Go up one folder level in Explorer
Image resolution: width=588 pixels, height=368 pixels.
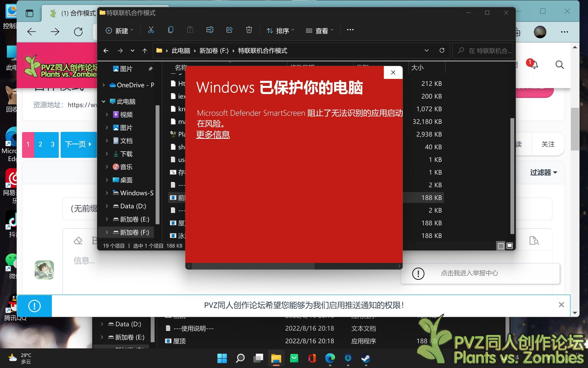click(x=145, y=51)
